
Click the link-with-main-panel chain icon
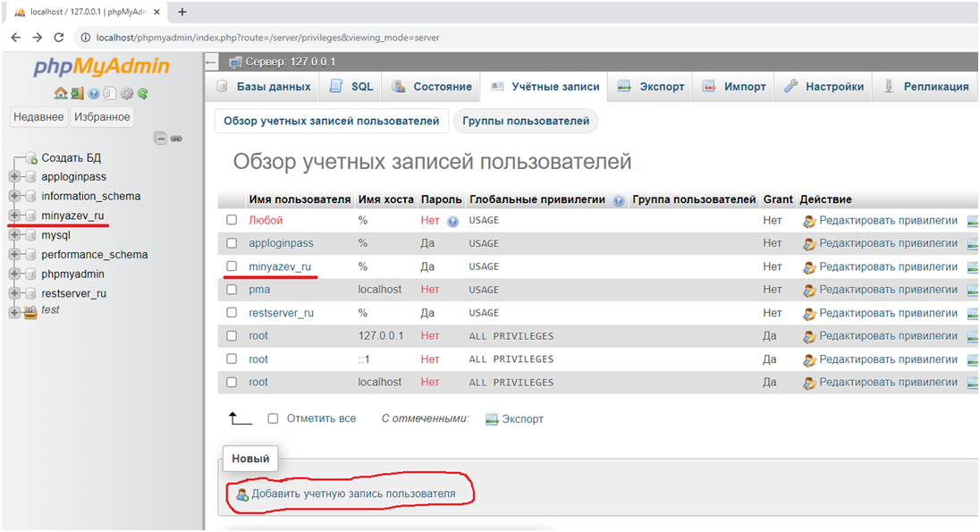176,139
